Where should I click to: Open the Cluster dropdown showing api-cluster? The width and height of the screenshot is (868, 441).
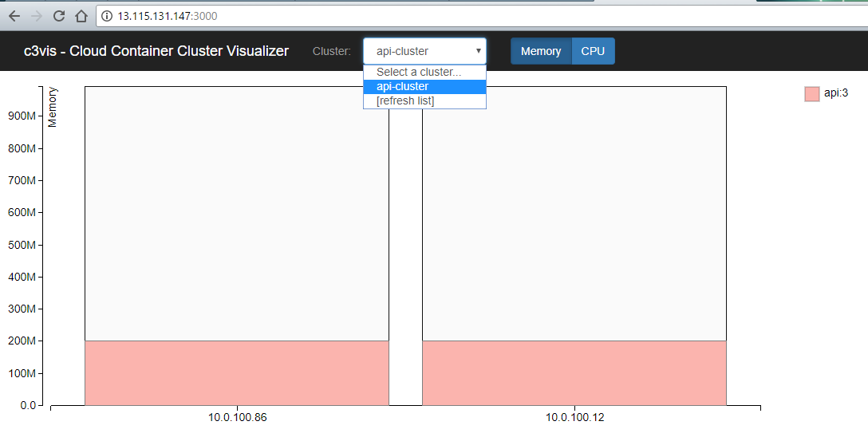point(424,51)
